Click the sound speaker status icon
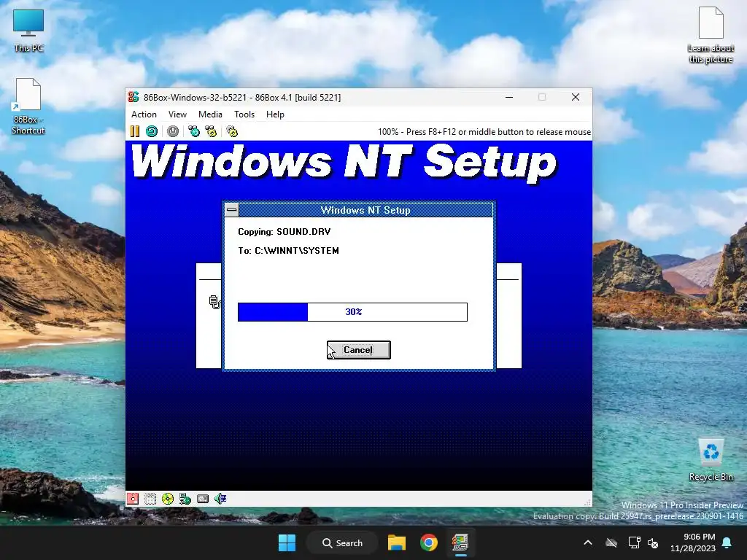The width and height of the screenshot is (747, 560). coord(220,499)
